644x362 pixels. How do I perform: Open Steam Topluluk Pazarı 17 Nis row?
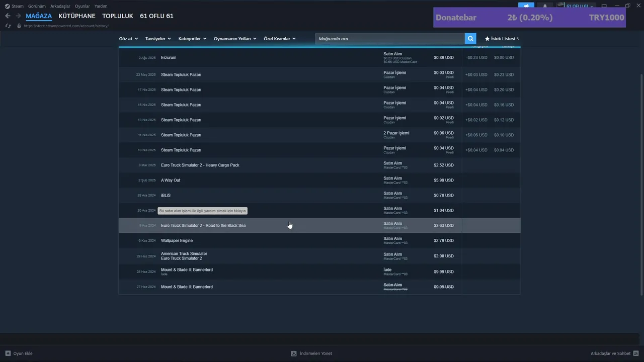(319, 90)
